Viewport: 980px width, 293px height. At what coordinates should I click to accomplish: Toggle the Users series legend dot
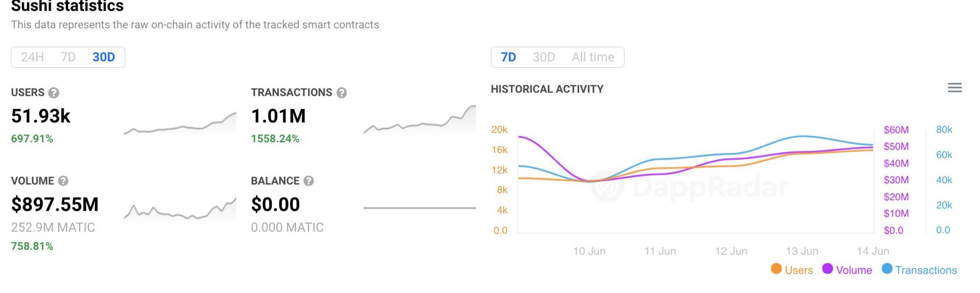pyautogui.click(x=776, y=269)
